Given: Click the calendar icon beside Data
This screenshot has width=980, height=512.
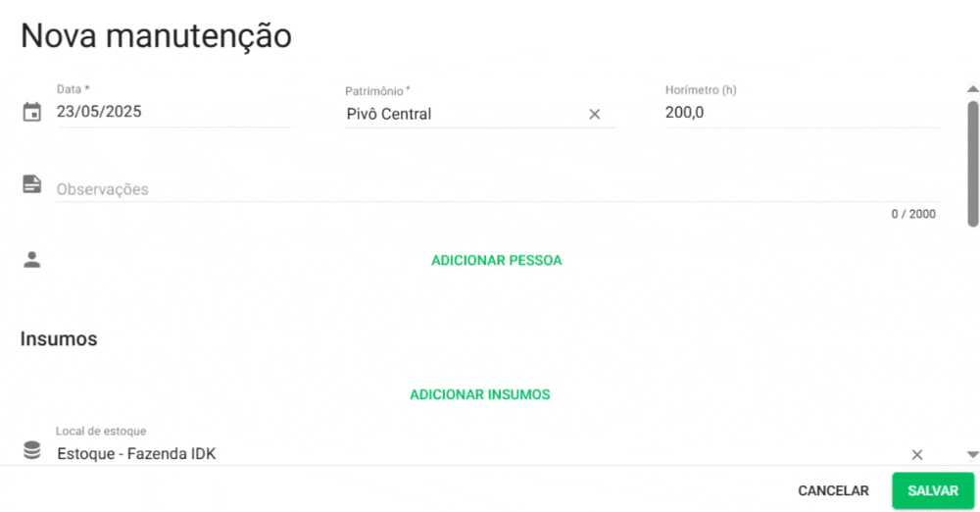Looking at the screenshot, I should click(32, 112).
